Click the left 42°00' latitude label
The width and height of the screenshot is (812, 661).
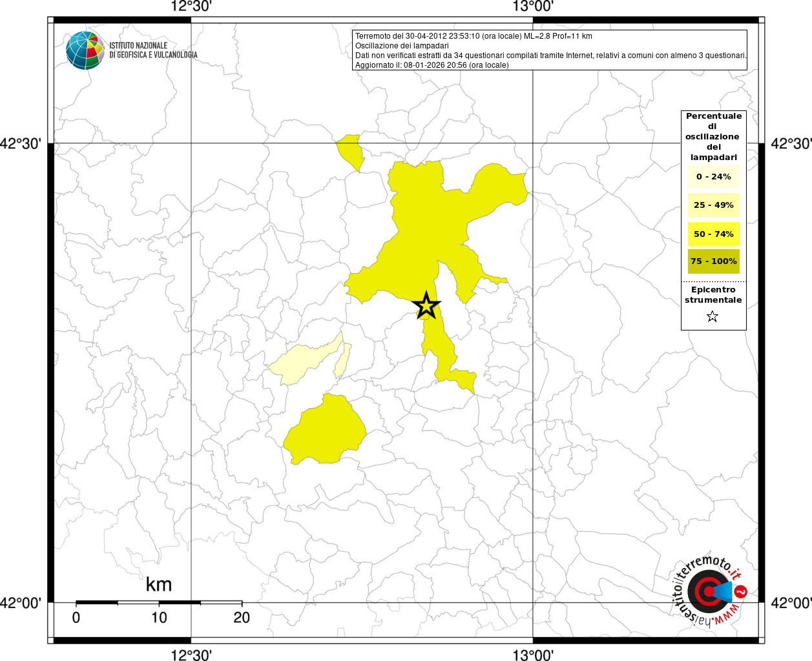[x=21, y=603]
